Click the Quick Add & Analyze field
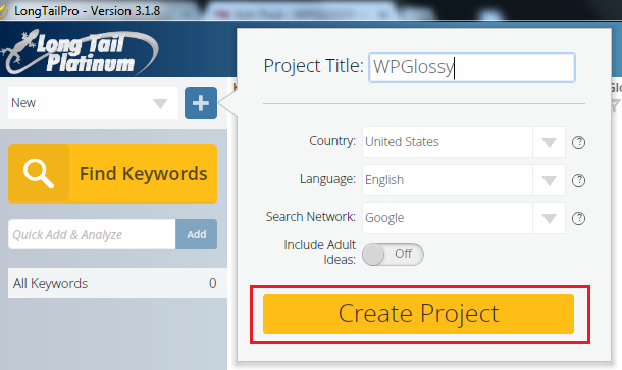The height and width of the screenshot is (370, 622). (x=92, y=234)
